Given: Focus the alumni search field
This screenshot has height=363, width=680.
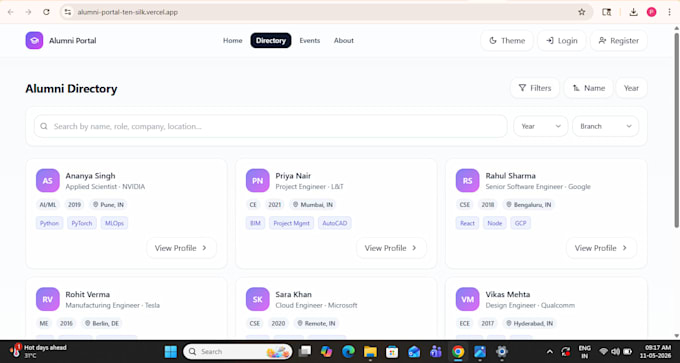Looking at the screenshot, I should click(271, 126).
